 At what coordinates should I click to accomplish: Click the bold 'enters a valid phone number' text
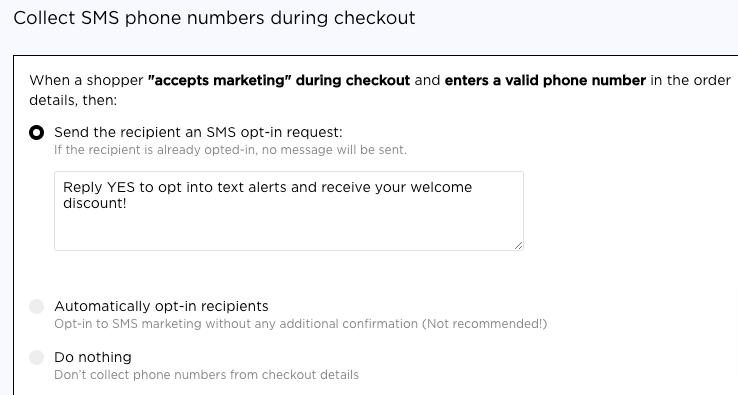point(545,81)
